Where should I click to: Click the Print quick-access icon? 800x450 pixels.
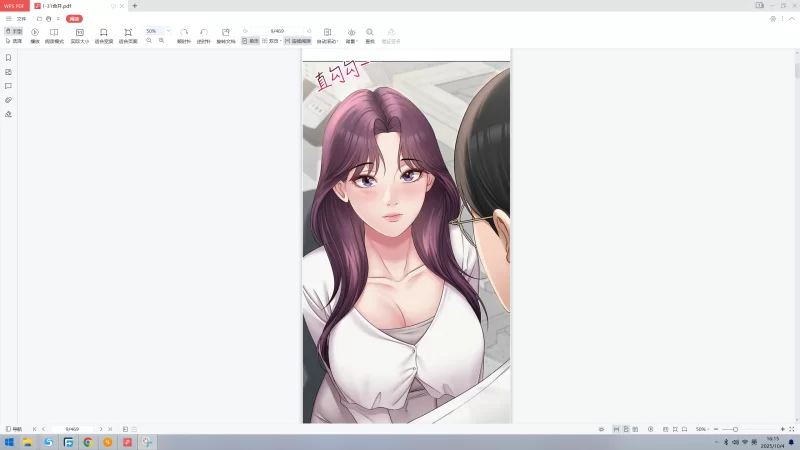tap(48, 19)
